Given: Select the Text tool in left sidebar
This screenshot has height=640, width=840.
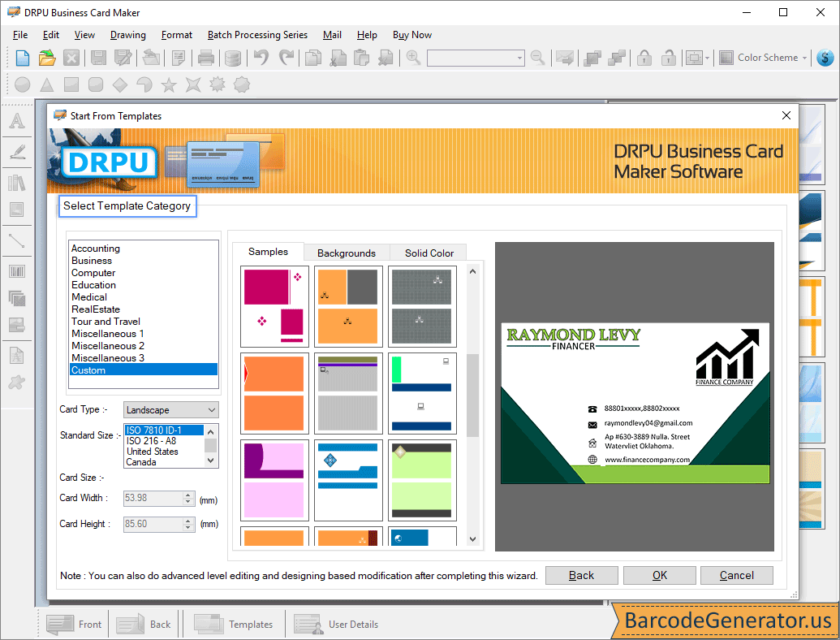Looking at the screenshot, I should 17,120.
